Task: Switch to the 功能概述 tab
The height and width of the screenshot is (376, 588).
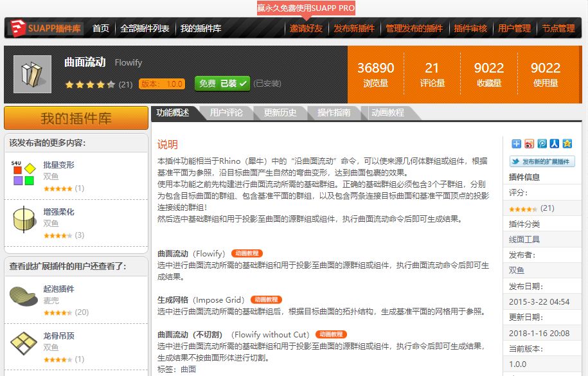Action: click(x=174, y=113)
